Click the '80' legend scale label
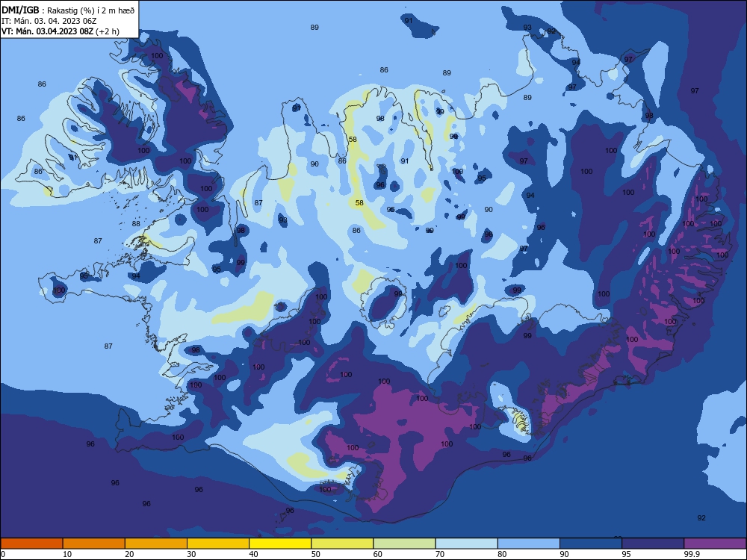The image size is (747, 560). (502, 554)
